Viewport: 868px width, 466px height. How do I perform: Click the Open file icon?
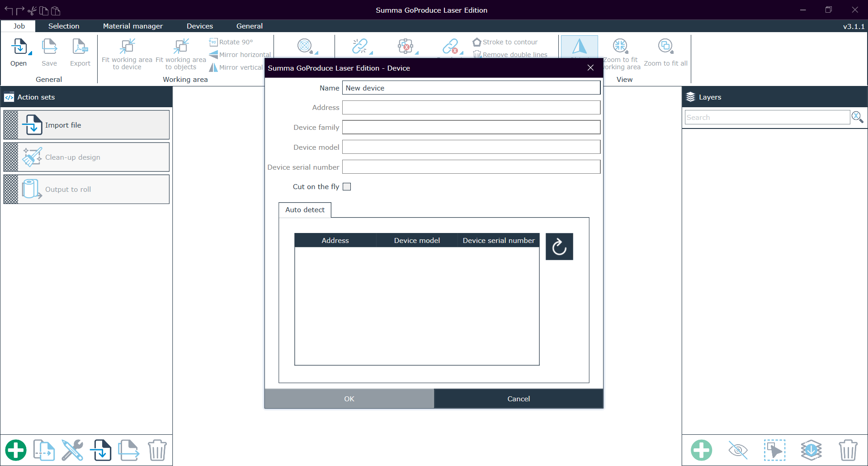(x=19, y=47)
